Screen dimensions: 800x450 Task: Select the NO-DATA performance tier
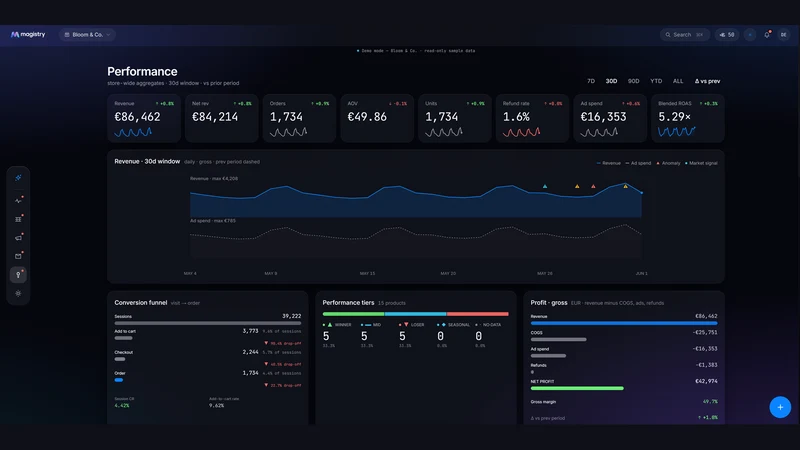tap(488, 335)
